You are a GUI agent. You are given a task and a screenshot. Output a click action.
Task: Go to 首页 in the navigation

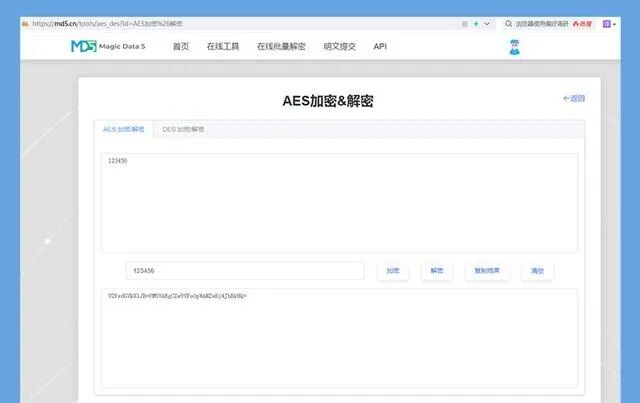pos(181,47)
